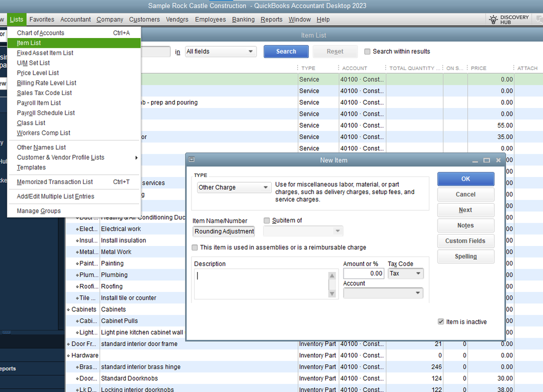Choose Billing Rate Level List

click(x=74, y=83)
